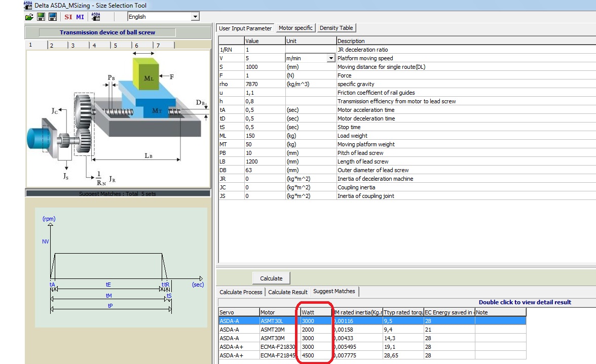Select transmission device tab 2
The width and height of the screenshot is (596, 364).
pyautogui.click(x=58, y=45)
